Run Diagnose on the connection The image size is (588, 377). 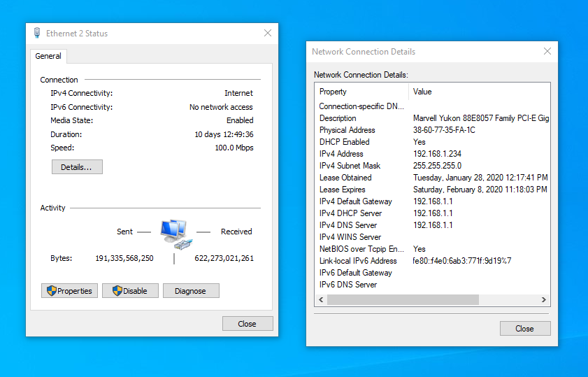coord(191,291)
